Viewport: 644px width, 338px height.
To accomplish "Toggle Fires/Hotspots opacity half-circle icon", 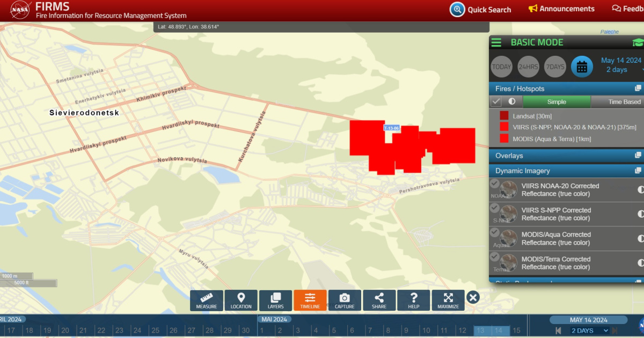I will (512, 101).
